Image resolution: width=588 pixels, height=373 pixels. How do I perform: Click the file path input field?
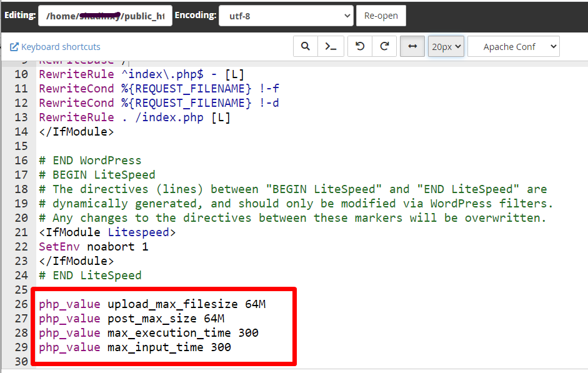[x=105, y=16]
